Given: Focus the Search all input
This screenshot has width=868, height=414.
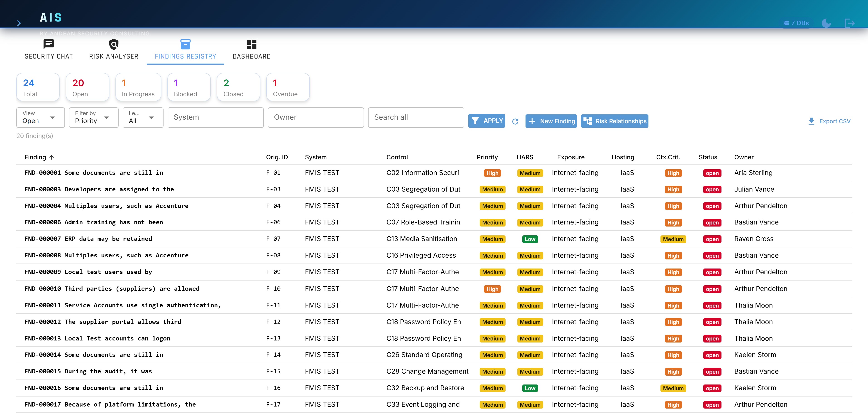Looking at the screenshot, I should click(x=416, y=118).
